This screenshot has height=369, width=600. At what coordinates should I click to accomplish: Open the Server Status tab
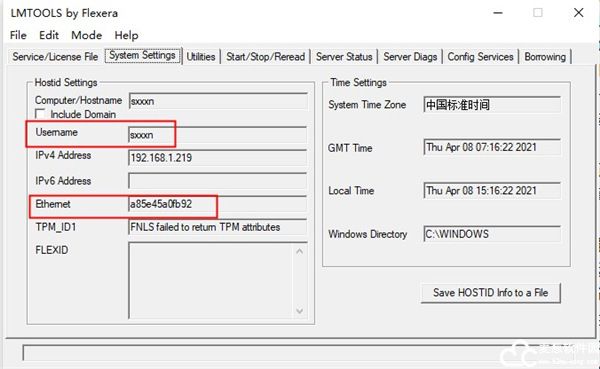click(344, 57)
